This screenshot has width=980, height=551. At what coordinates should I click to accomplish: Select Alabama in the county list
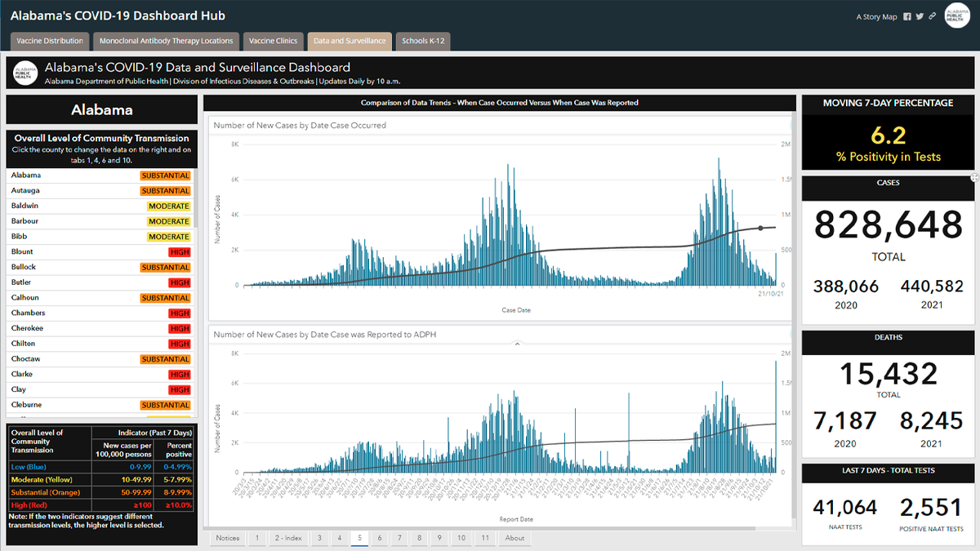click(x=100, y=176)
